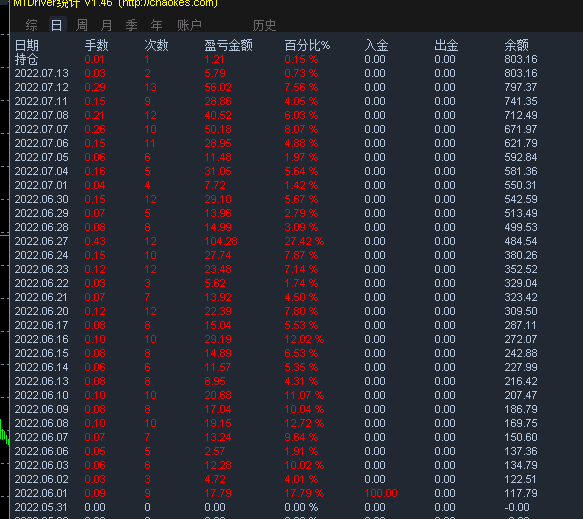The image size is (583, 519).
Task: Select the 2022.06.15 date row
Action: 42,353
